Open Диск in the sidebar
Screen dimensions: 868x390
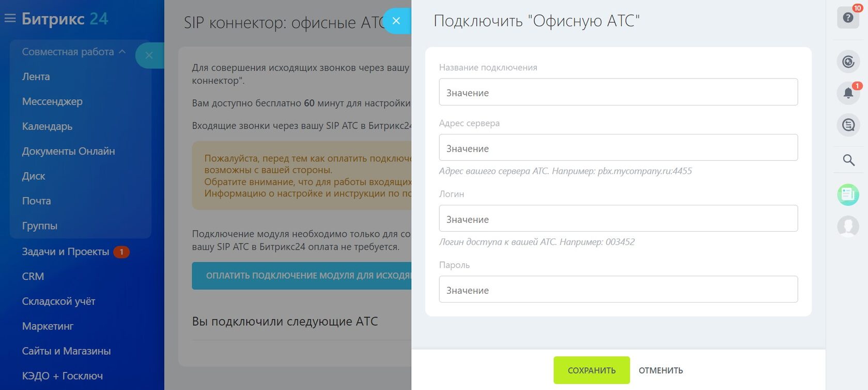click(x=34, y=176)
